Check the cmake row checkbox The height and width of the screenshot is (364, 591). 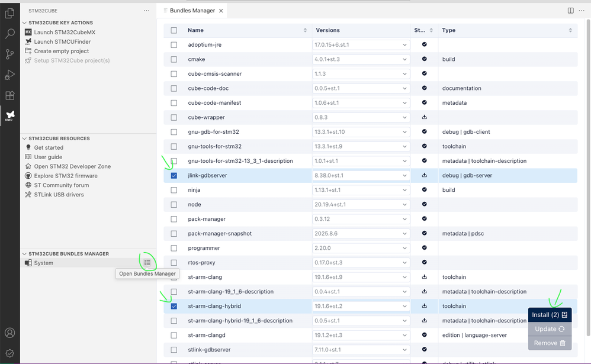click(x=174, y=59)
